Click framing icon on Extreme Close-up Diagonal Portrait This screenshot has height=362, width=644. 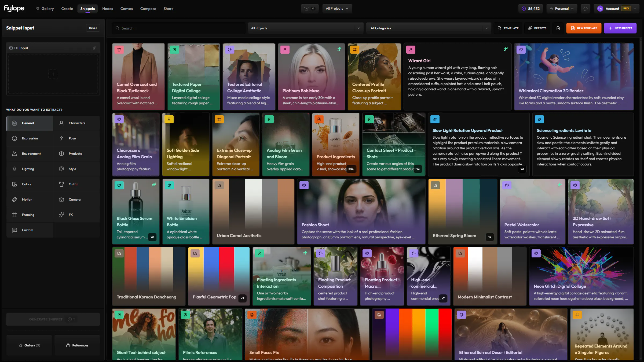pyautogui.click(x=219, y=119)
